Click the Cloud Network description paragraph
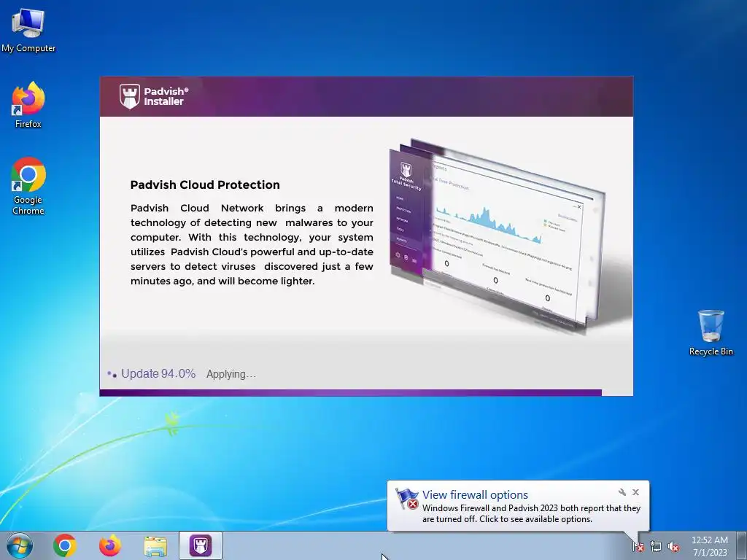The height and width of the screenshot is (560, 747). (252, 244)
